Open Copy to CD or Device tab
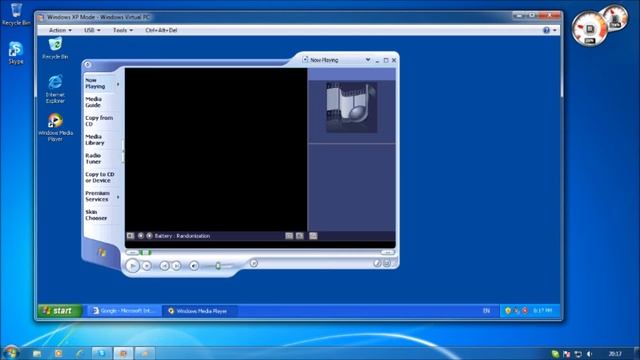Viewport: 640px width, 360px height. click(100, 177)
